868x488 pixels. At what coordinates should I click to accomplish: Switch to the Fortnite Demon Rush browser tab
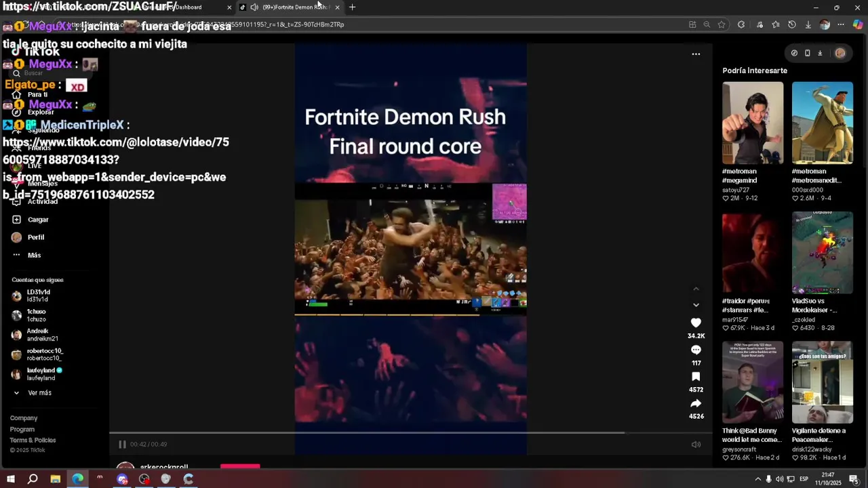click(x=291, y=7)
